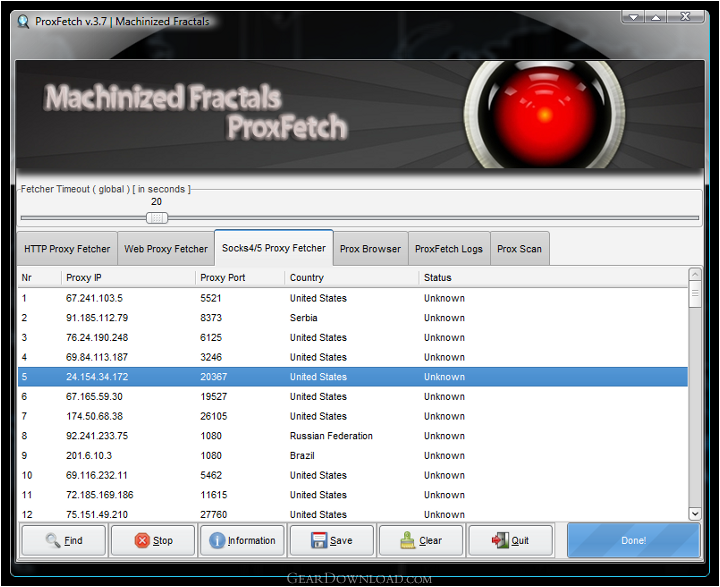Click port value 27760

coord(214,514)
